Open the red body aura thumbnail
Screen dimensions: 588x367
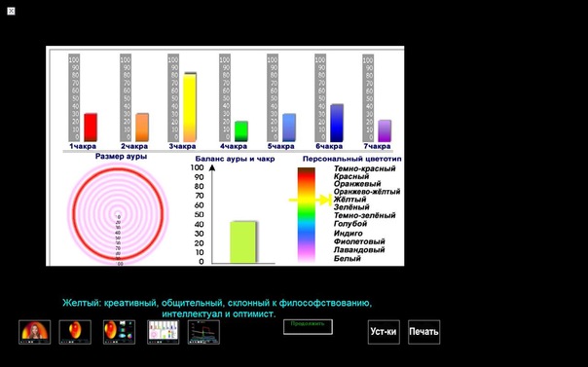coord(75,332)
